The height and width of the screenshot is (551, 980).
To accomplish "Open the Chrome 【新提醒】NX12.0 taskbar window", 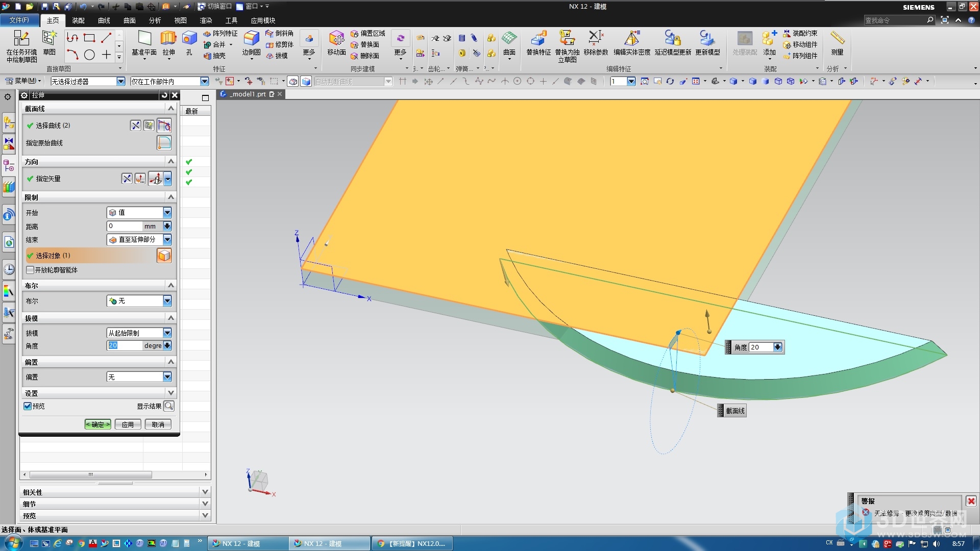I will (412, 543).
